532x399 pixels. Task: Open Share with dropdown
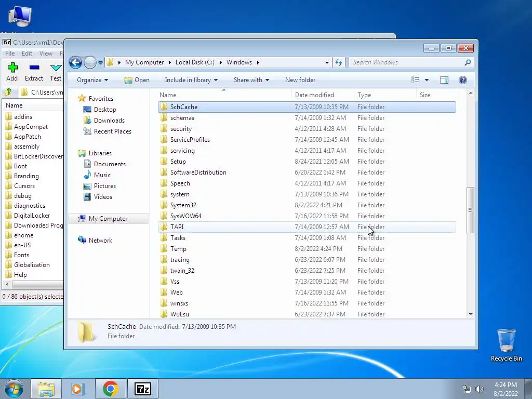251,80
